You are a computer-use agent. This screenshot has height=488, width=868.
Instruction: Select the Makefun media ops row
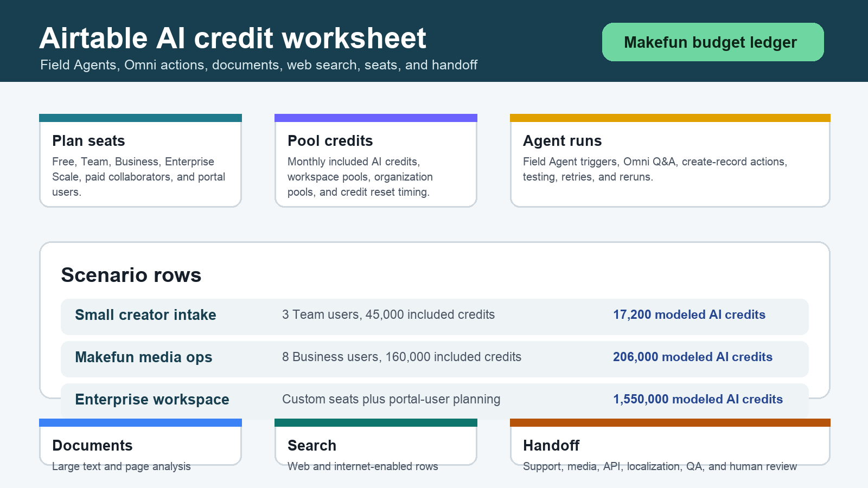tap(435, 359)
